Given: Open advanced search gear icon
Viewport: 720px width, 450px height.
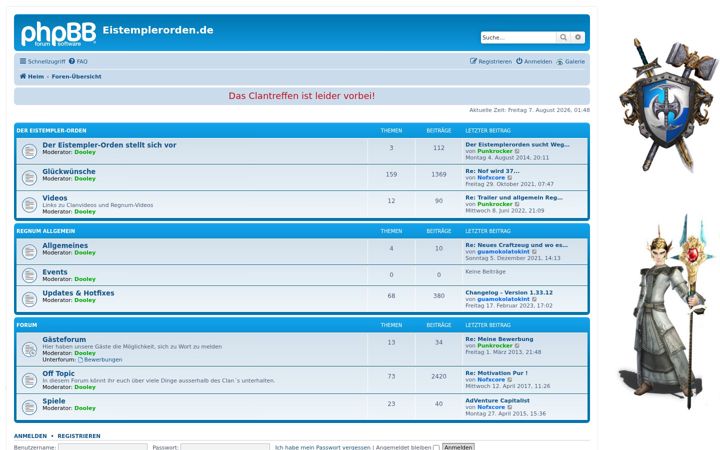Looking at the screenshot, I should 578,37.
